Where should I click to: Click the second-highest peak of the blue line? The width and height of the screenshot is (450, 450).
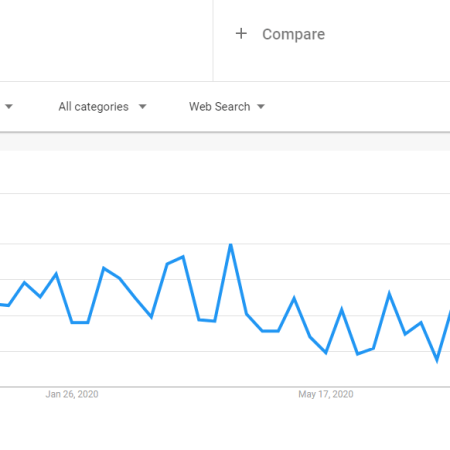click(183, 257)
